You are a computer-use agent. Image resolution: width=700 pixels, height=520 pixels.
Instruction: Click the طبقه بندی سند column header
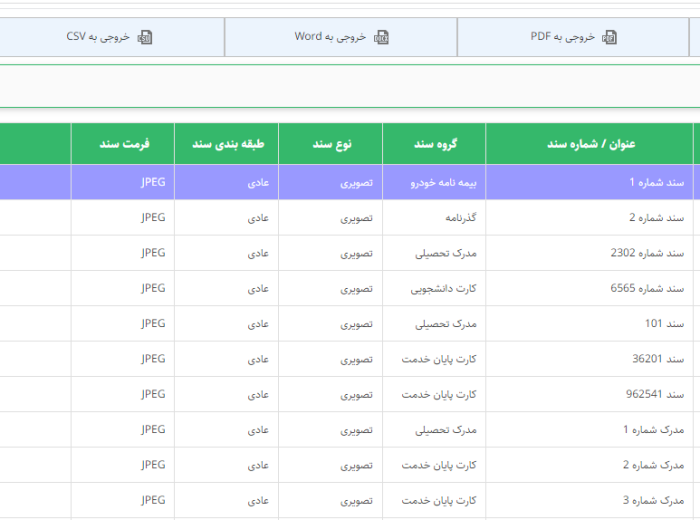227,144
